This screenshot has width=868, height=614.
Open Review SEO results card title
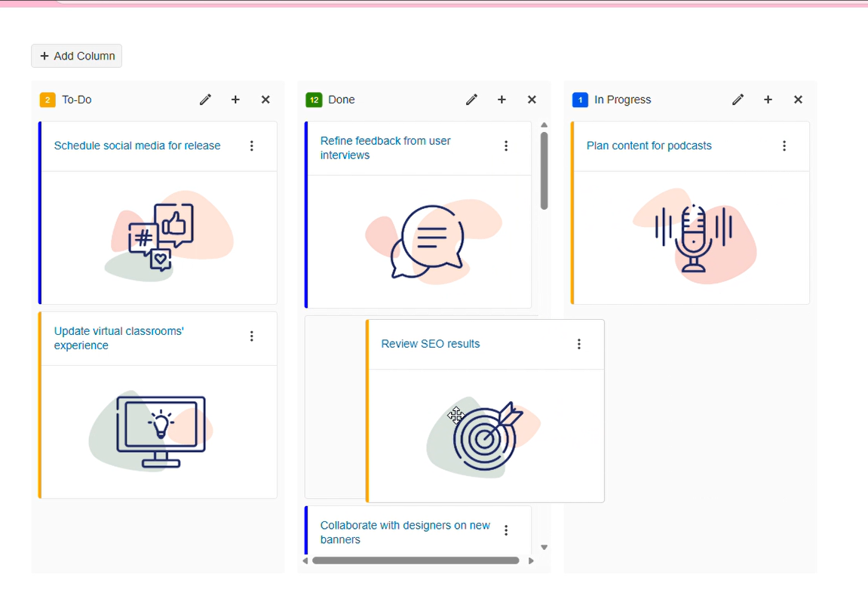click(431, 344)
